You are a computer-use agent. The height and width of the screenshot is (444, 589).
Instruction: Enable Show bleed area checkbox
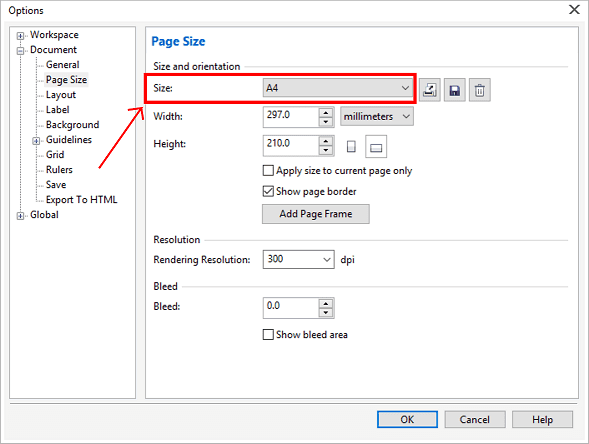click(x=268, y=334)
